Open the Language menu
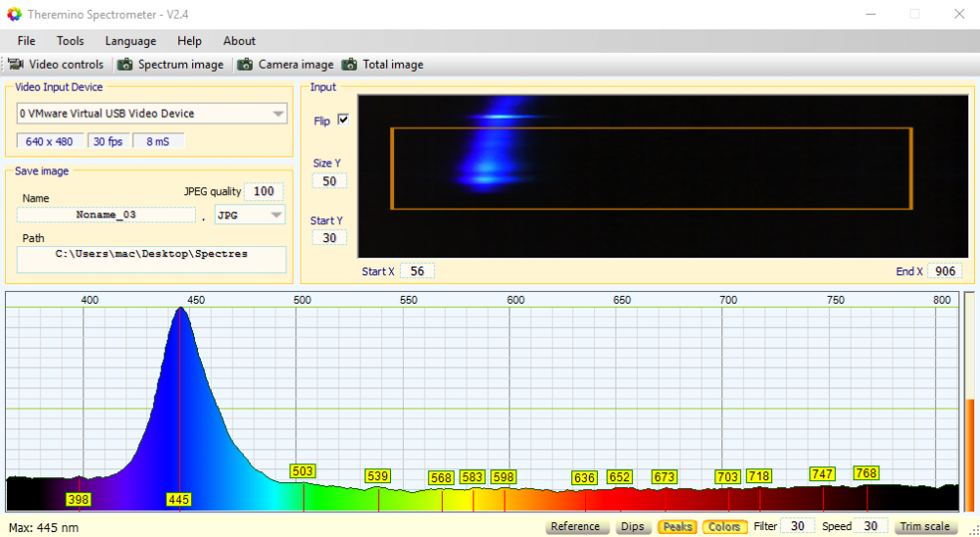The width and height of the screenshot is (980, 537). (130, 40)
